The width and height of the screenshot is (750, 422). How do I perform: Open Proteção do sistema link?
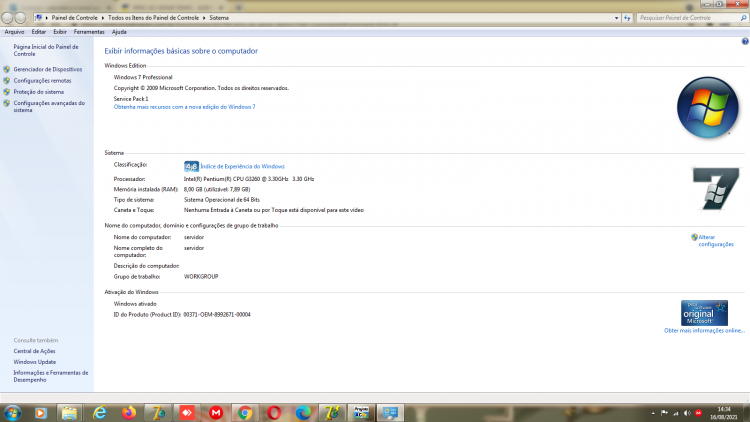[38, 92]
